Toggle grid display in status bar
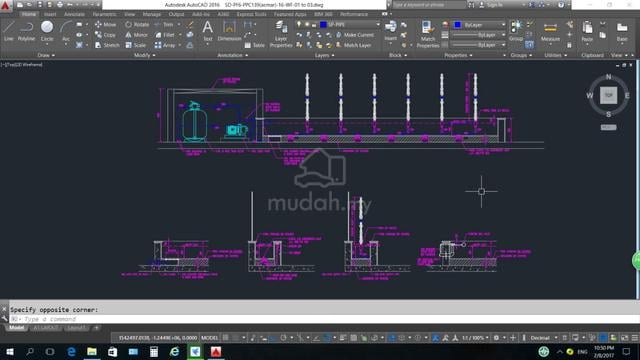This screenshot has height=360, width=640. [225, 338]
